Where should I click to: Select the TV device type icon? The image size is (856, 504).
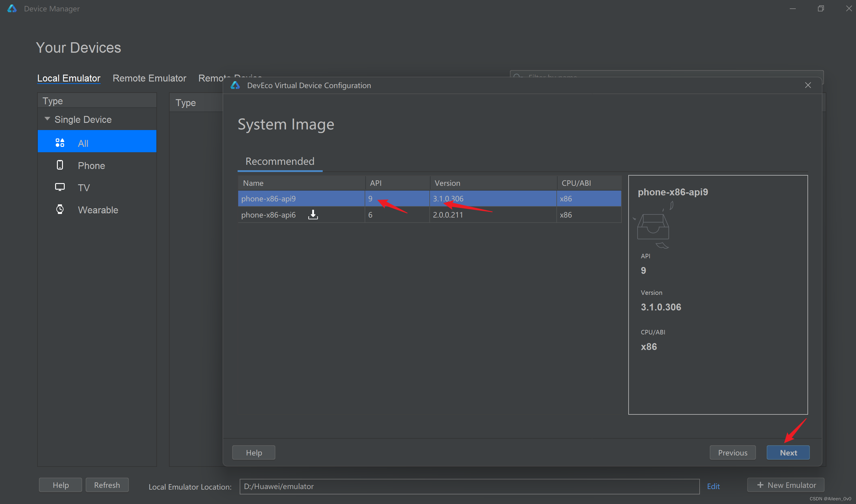click(x=60, y=188)
